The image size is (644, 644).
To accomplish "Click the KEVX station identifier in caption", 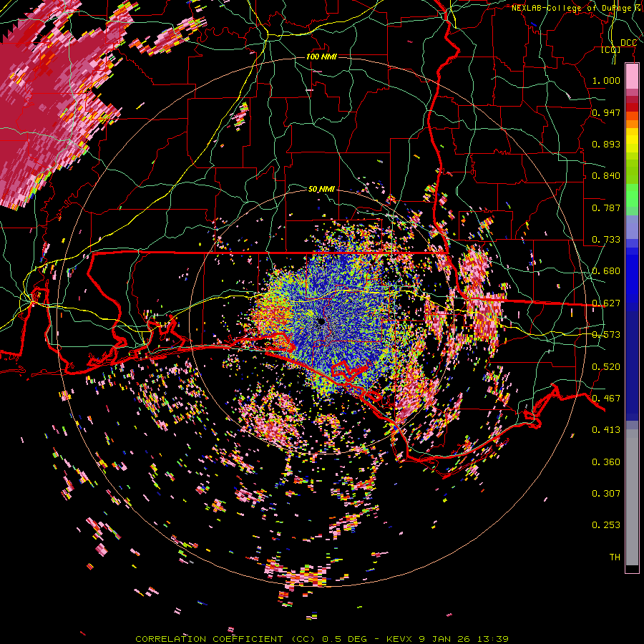I will click(401, 639).
